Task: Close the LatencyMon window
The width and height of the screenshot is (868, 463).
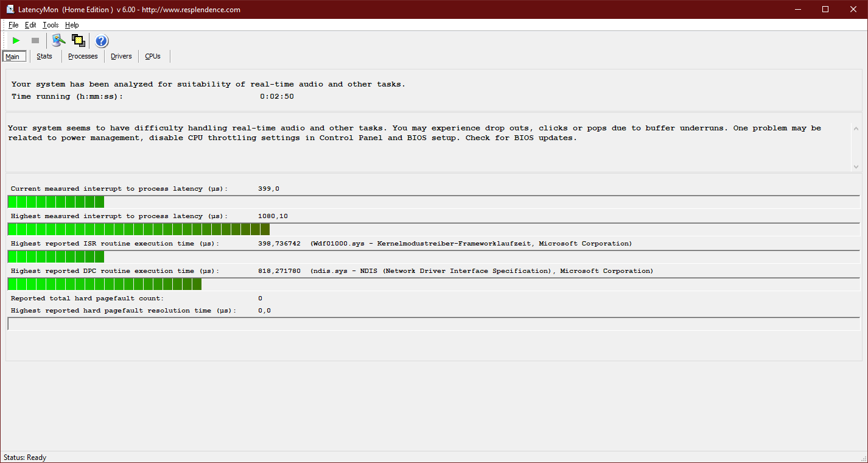Action: coord(853,9)
